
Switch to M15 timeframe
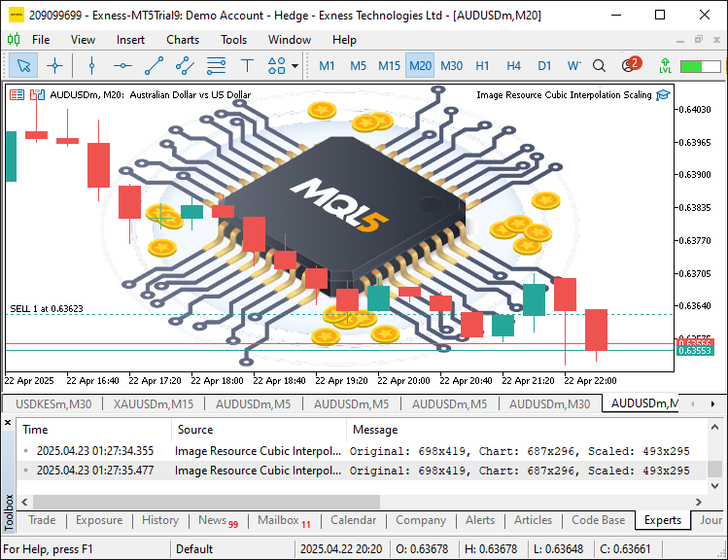coord(389,65)
